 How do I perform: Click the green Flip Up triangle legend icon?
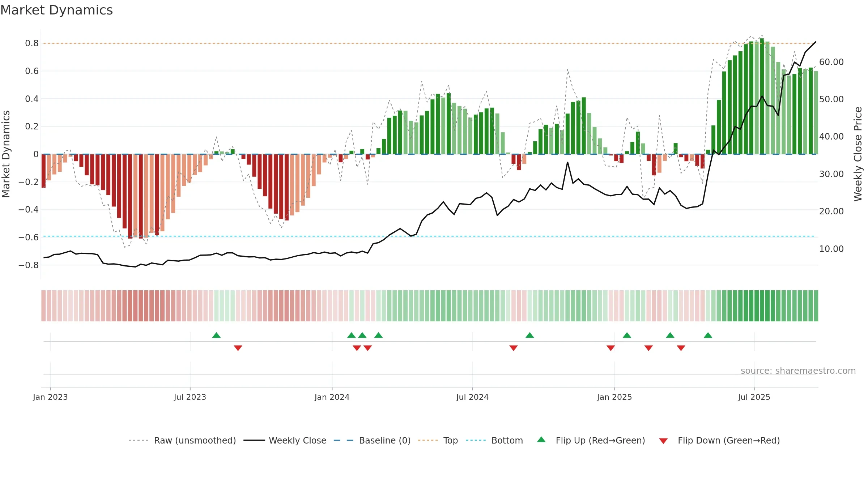541,440
